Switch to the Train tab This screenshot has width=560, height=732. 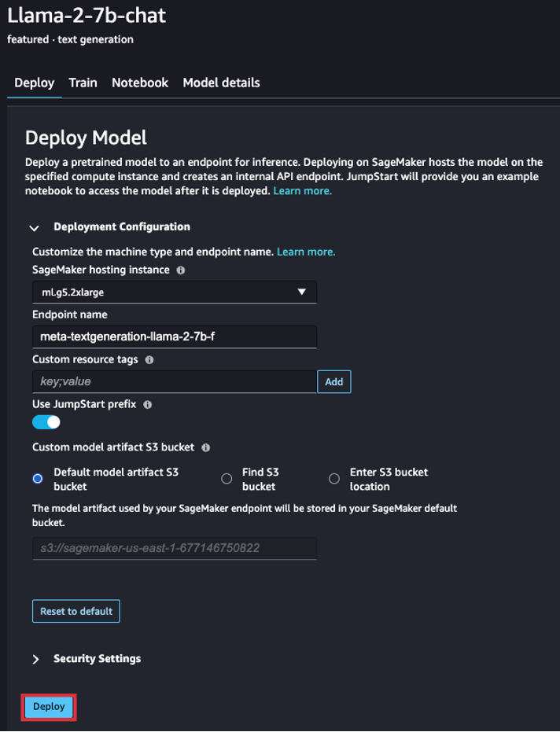click(83, 83)
